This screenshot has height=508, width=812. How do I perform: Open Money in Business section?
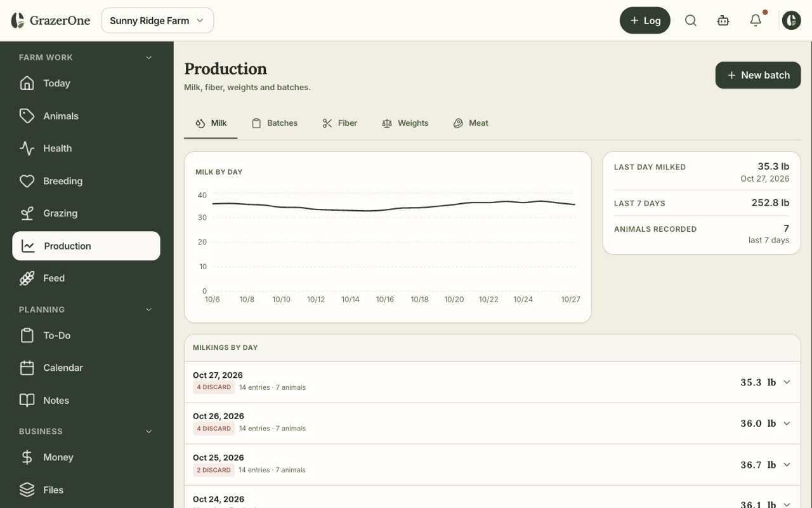click(x=86, y=457)
